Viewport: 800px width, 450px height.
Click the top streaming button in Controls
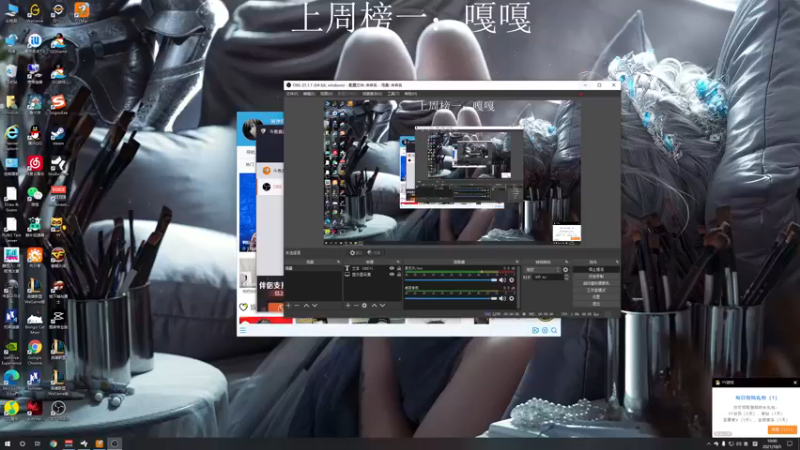(596, 269)
